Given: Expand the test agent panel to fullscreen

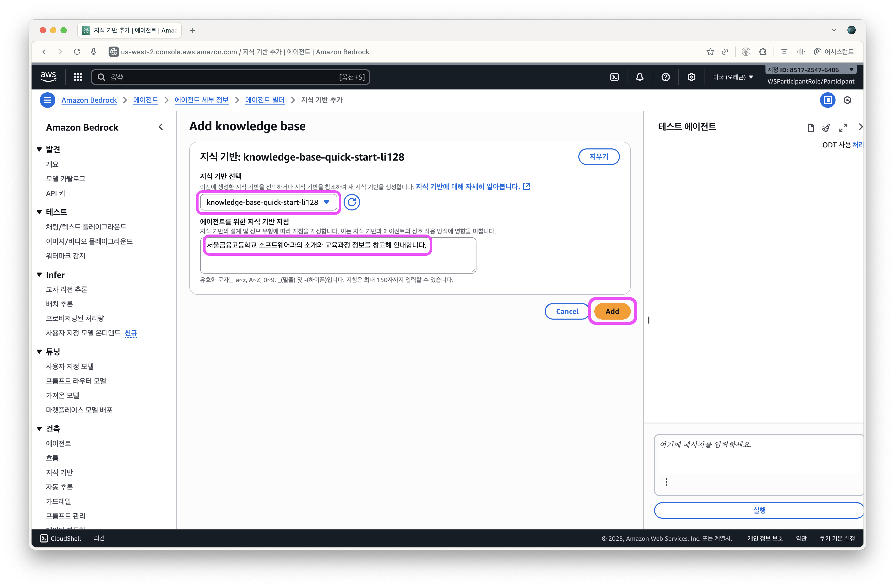Looking at the screenshot, I should 843,128.
